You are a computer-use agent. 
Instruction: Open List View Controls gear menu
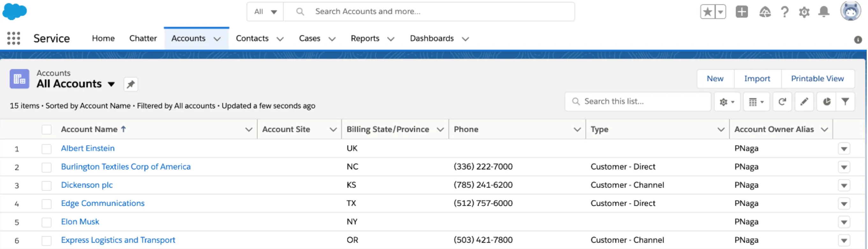click(727, 102)
